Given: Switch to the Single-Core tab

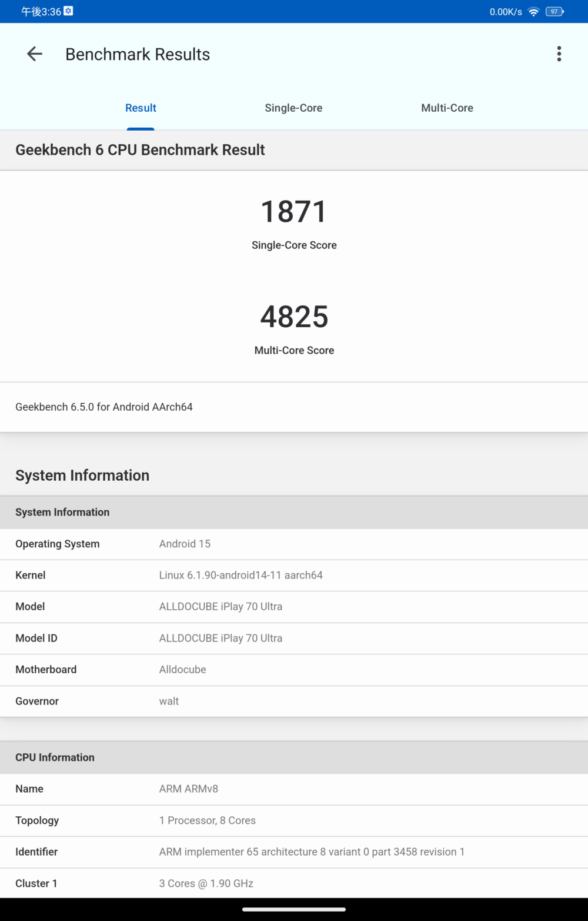Looking at the screenshot, I should (x=293, y=108).
